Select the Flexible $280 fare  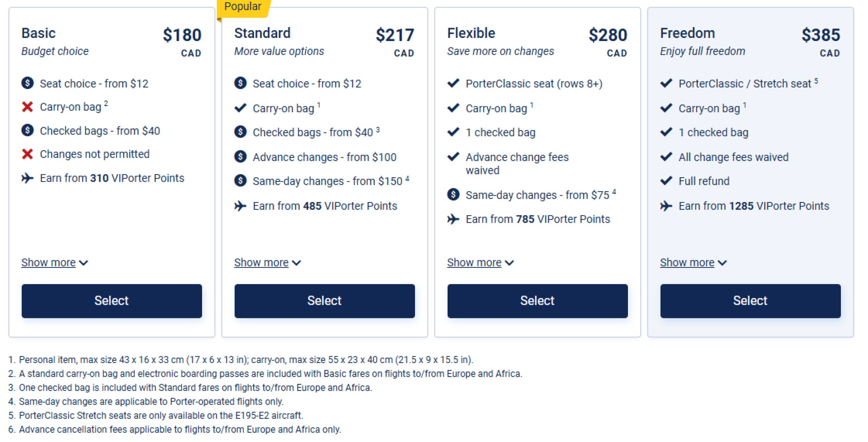[x=537, y=301]
